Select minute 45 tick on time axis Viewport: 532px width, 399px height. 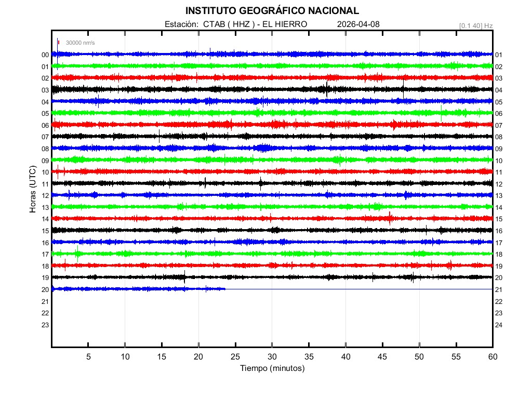[382, 356]
